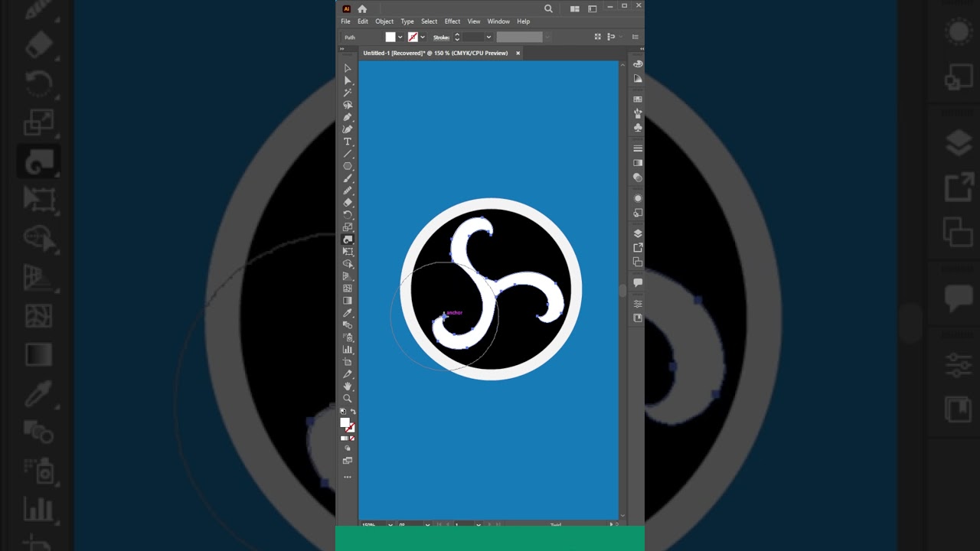The height and width of the screenshot is (551, 980).
Task: Select the Scale tool
Action: pyautogui.click(x=348, y=227)
